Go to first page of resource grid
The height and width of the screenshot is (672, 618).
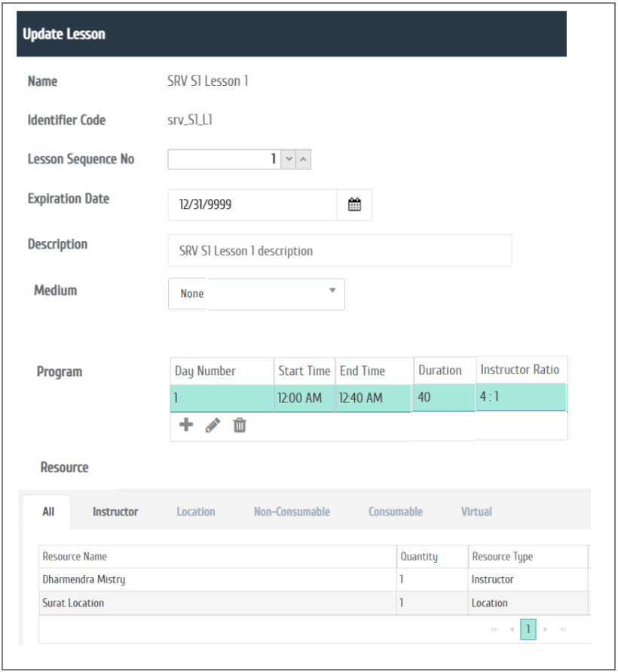tap(494, 629)
